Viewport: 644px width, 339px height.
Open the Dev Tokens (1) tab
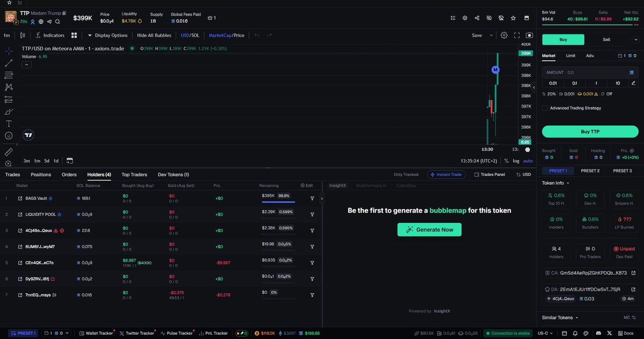[x=173, y=175]
